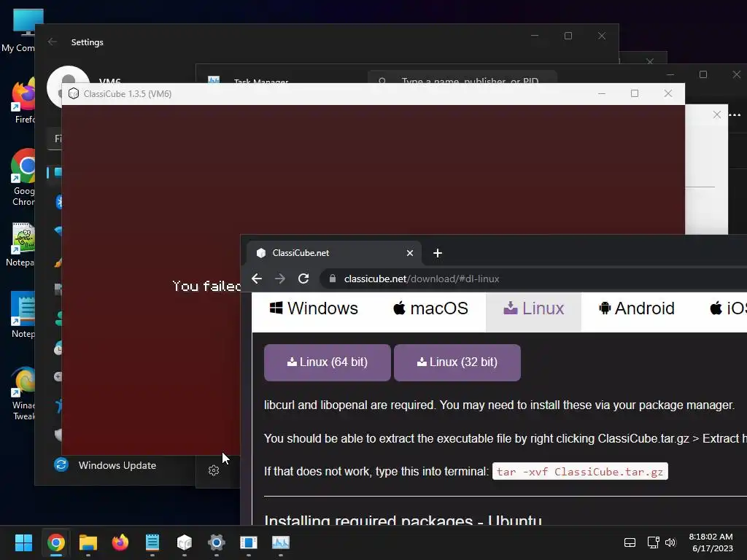Minimize the ClassiCube 1.3.5 window
Screen dimensions: 747x560
tap(602, 94)
